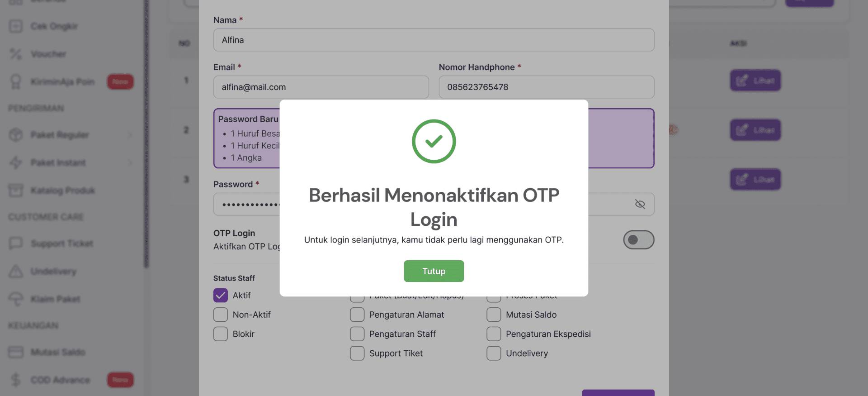The image size is (868, 396).
Task: Uncheck the Aktif status checkbox
Action: 221,296
